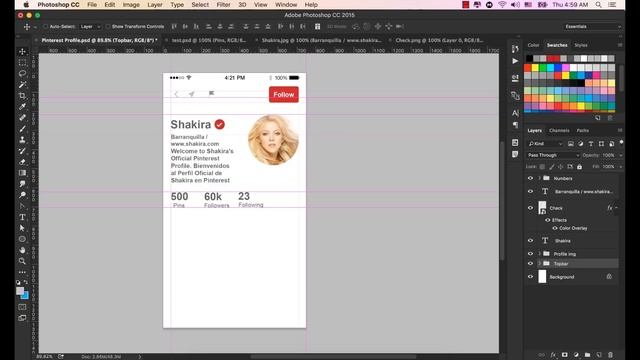Activate the Eraser tool

pyautogui.click(x=22, y=162)
